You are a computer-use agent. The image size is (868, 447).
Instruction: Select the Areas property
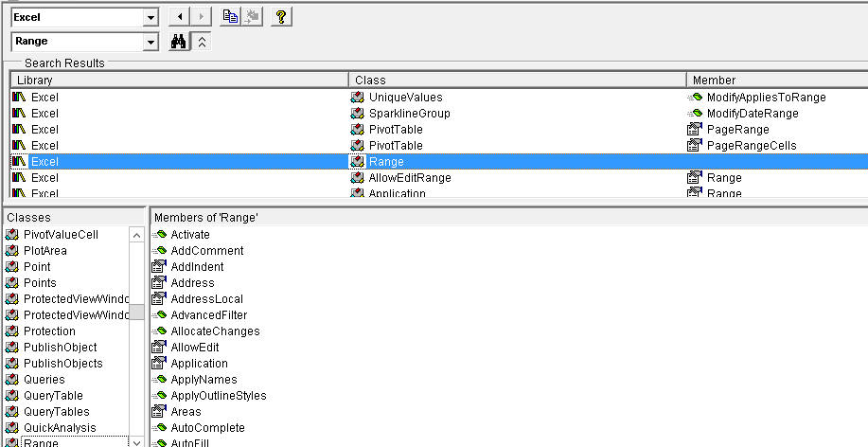pyautogui.click(x=186, y=412)
